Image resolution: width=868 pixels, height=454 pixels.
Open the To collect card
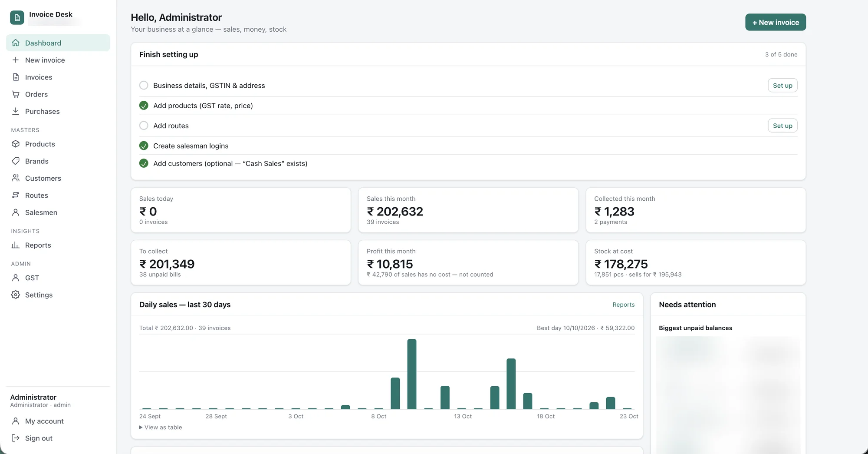click(x=240, y=263)
